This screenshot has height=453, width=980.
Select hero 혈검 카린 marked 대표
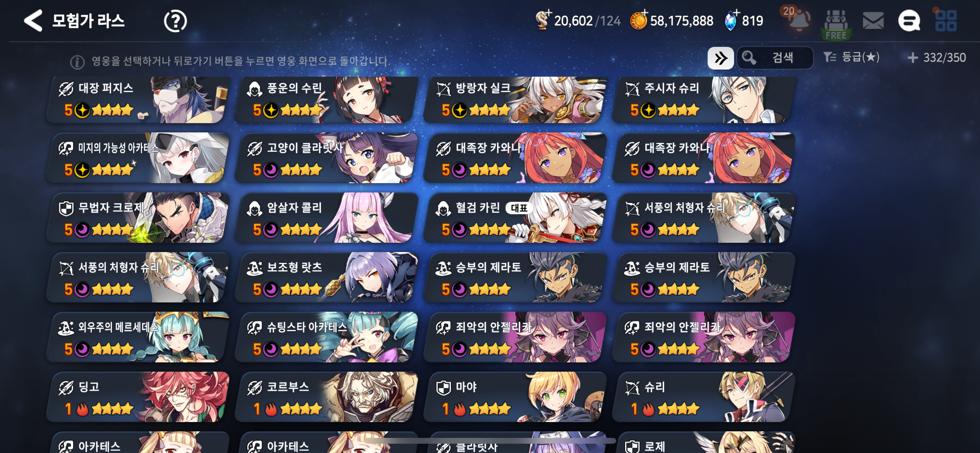514,218
